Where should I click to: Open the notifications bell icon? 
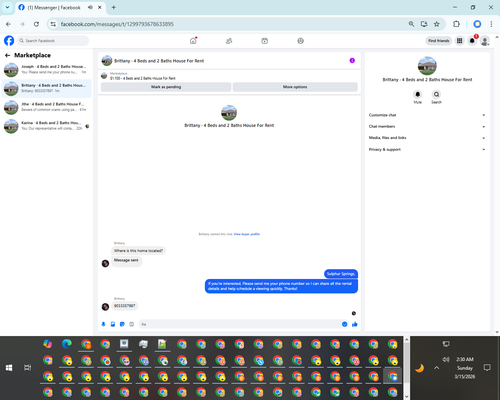[472, 41]
